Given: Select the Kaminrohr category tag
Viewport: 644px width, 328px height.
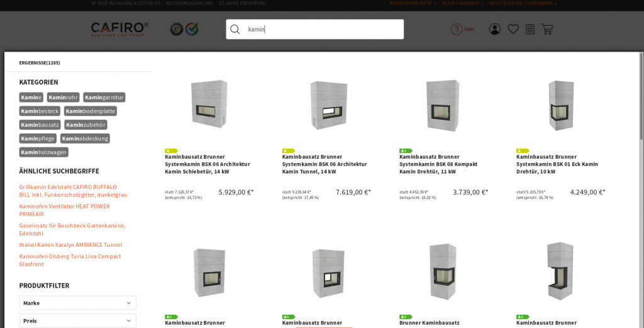Looking at the screenshot, I should pyautogui.click(x=64, y=98).
